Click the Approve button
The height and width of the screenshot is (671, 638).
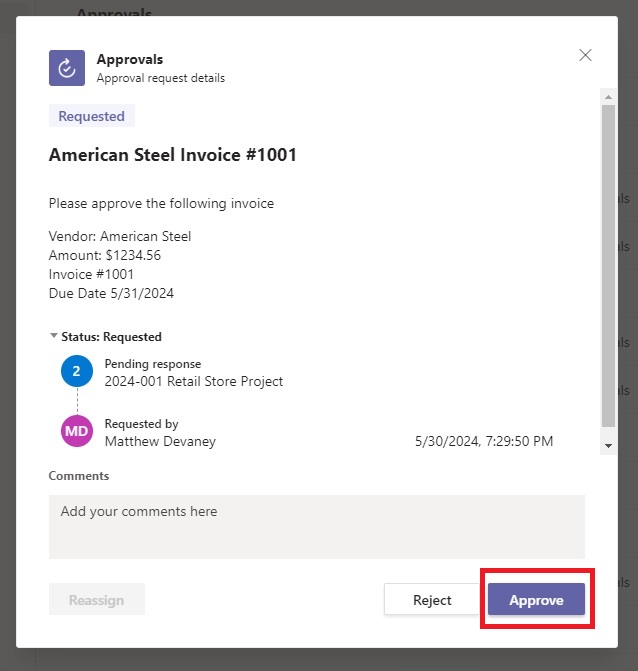(536, 600)
